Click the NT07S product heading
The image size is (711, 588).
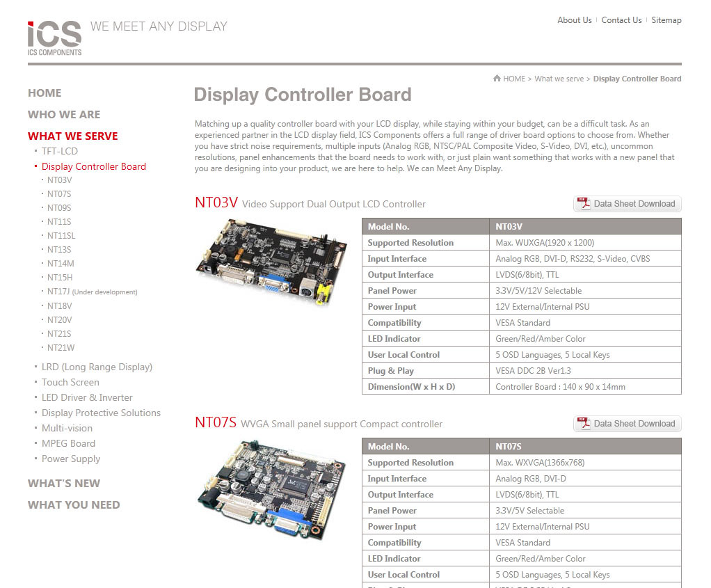[216, 422]
